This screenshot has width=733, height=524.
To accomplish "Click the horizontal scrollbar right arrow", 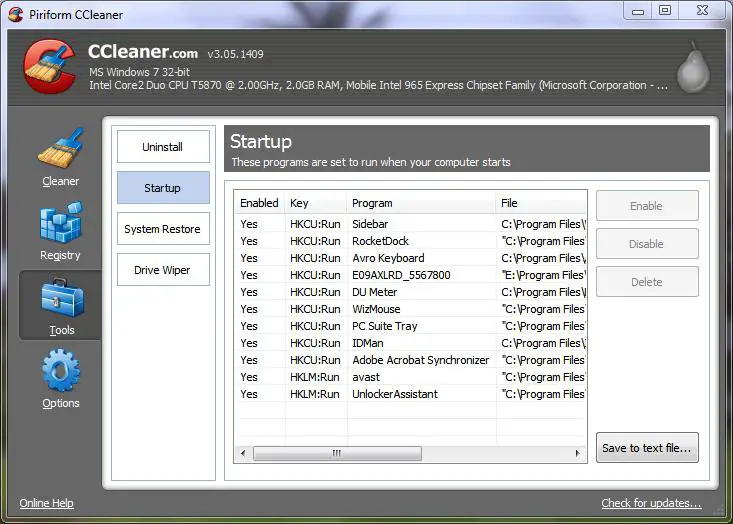I will click(x=578, y=453).
